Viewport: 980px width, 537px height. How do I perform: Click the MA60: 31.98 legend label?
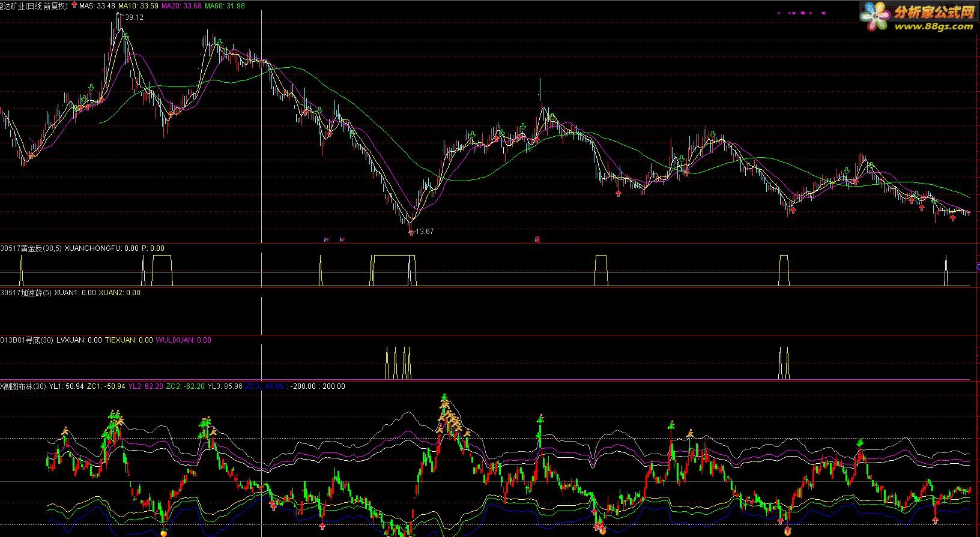pyautogui.click(x=225, y=6)
